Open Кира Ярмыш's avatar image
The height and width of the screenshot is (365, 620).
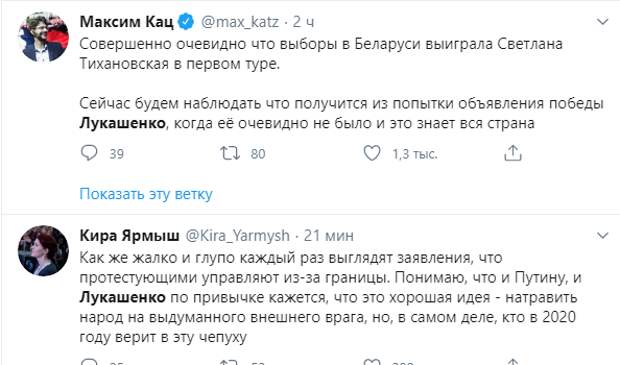pyautogui.click(x=43, y=251)
